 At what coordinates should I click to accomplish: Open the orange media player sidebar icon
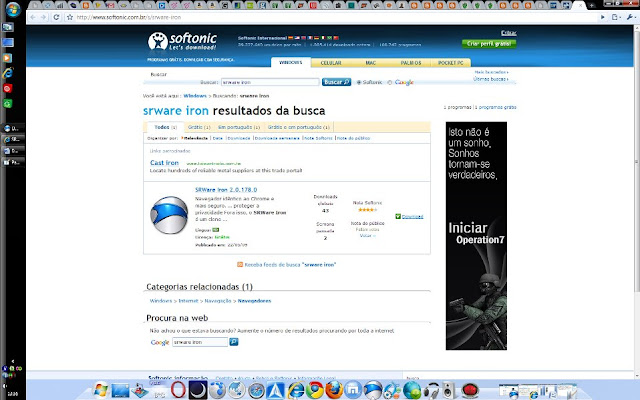8,58
